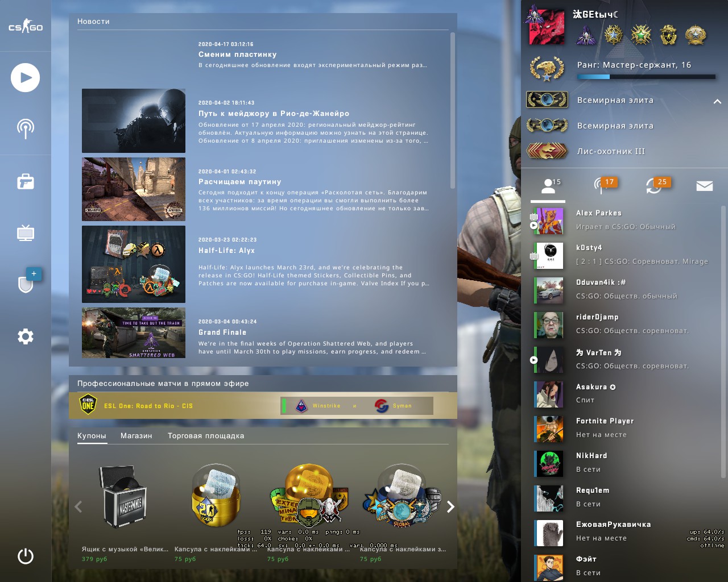Show next store items with the right arrow
Screen dimensions: 728x582
click(450, 506)
